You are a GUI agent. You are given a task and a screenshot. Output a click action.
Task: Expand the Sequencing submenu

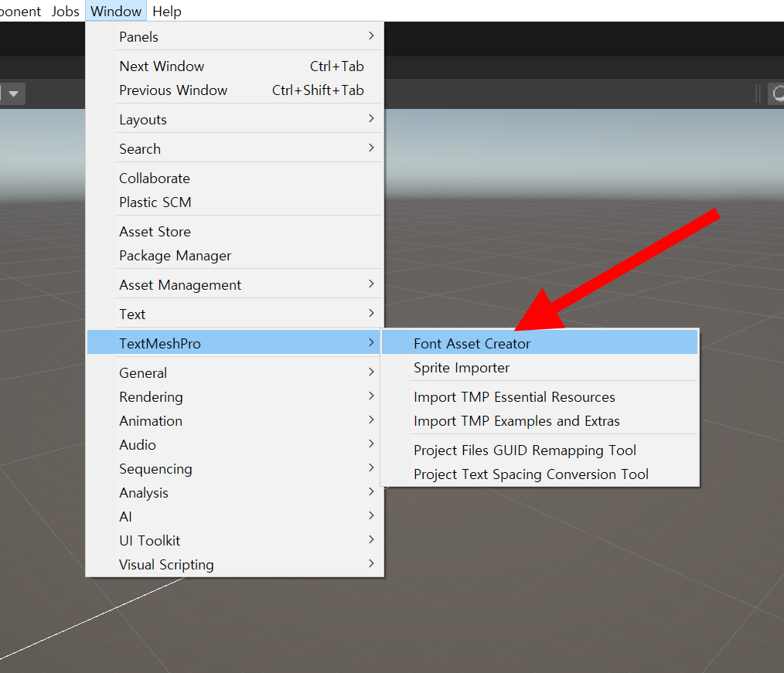tap(235, 469)
